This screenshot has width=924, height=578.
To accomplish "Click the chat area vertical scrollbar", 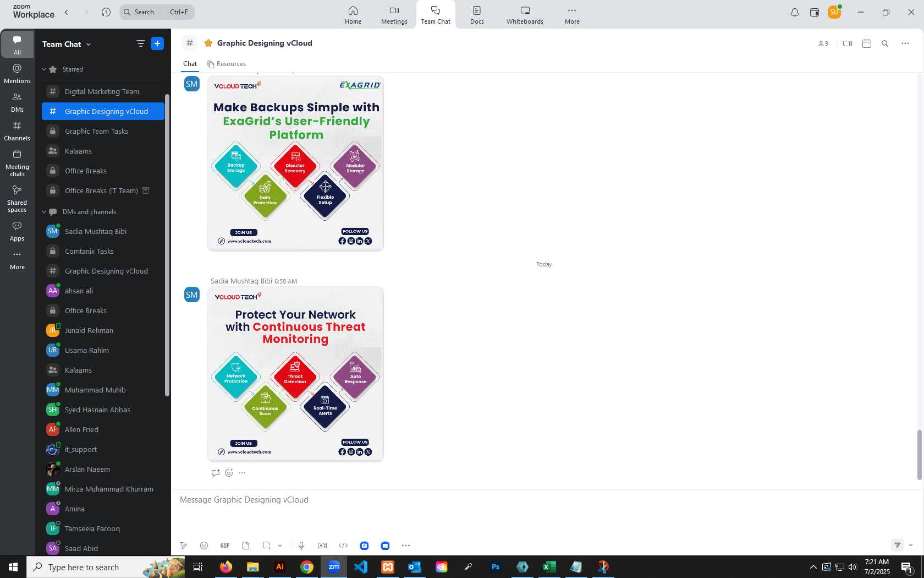I will click(x=919, y=454).
